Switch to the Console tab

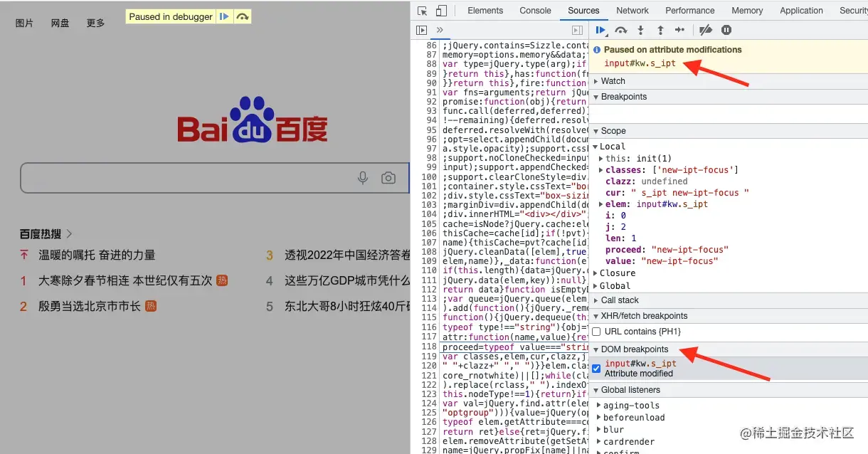536,11
